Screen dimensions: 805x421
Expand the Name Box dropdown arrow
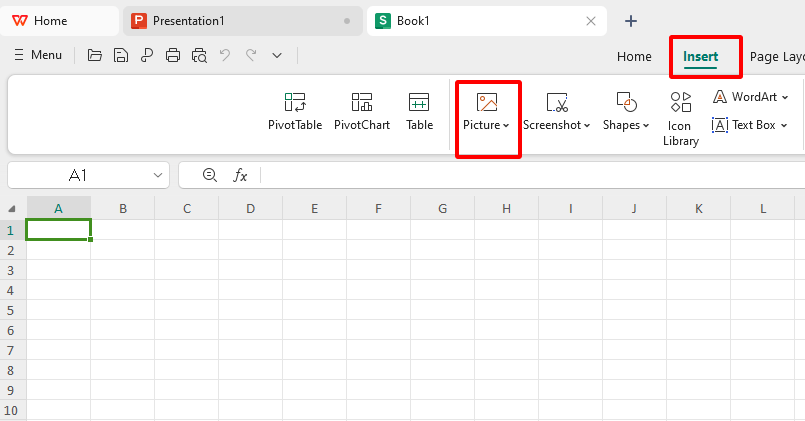click(158, 176)
